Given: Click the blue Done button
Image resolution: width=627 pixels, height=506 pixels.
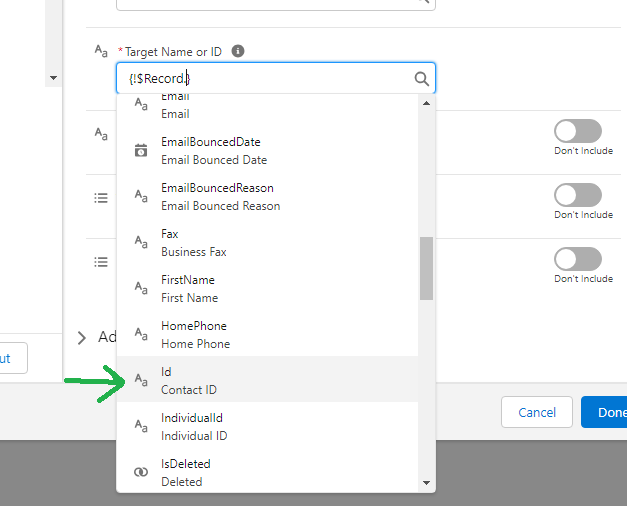Looking at the screenshot, I should coord(604,412).
